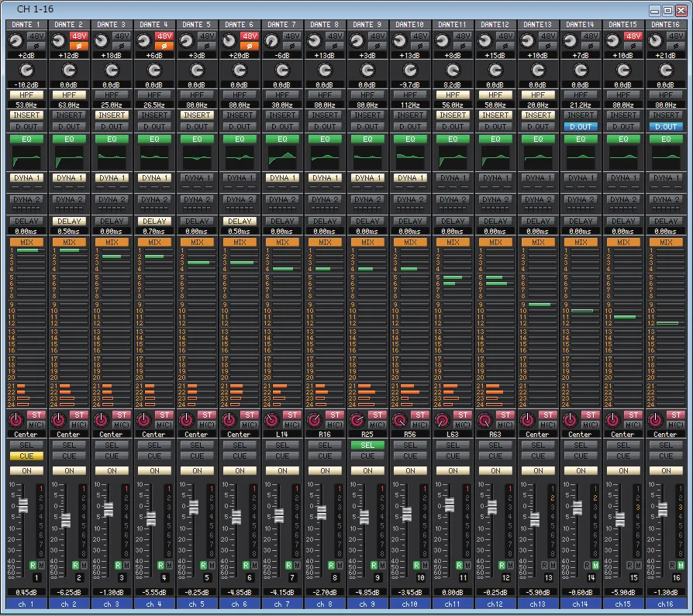Image resolution: width=693 pixels, height=616 pixels.
Task: Disable 48V phantom power on DANTE 4
Action: click(x=164, y=36)
